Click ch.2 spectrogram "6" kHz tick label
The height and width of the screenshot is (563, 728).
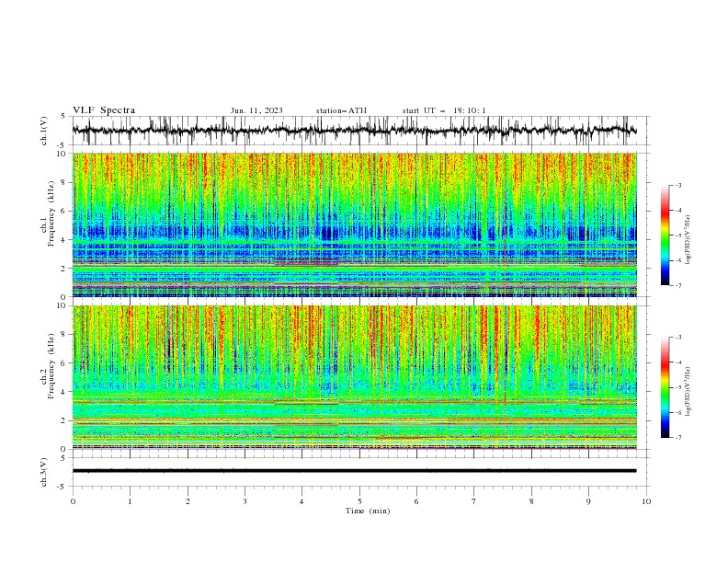click(x=65, y=363)
